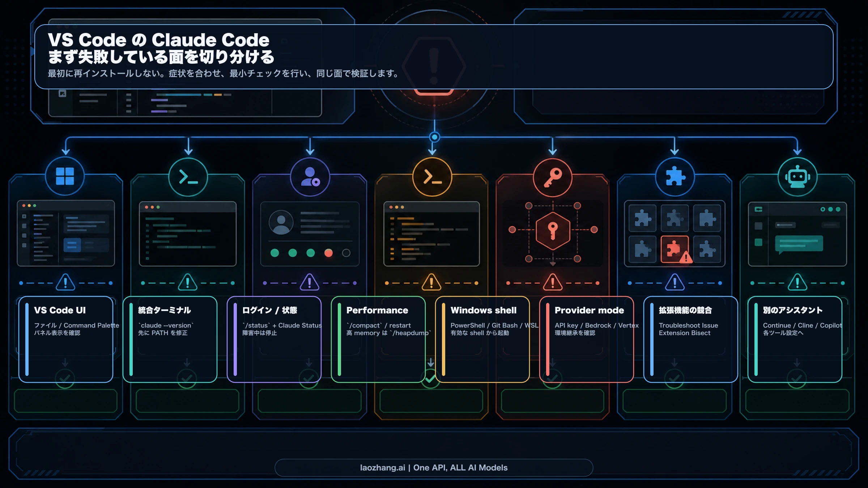Click the laozhang.ai footer banner
The image size is (868, 488).
434,468
